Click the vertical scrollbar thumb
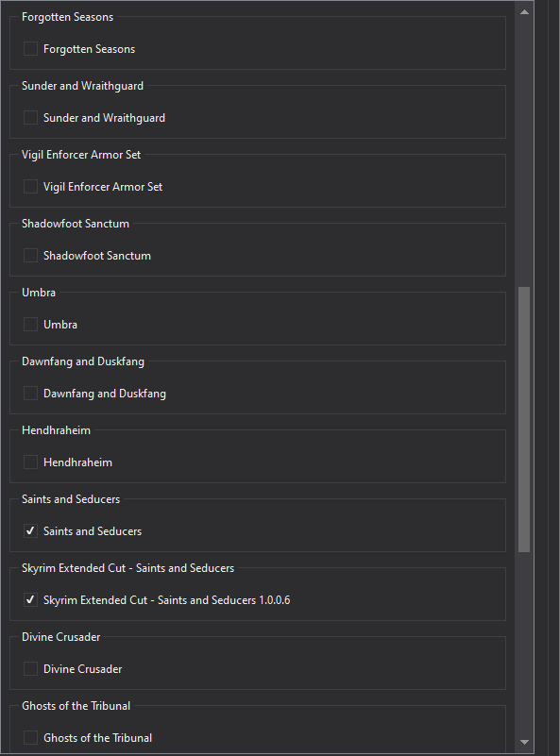 click(x=524, y=419)
